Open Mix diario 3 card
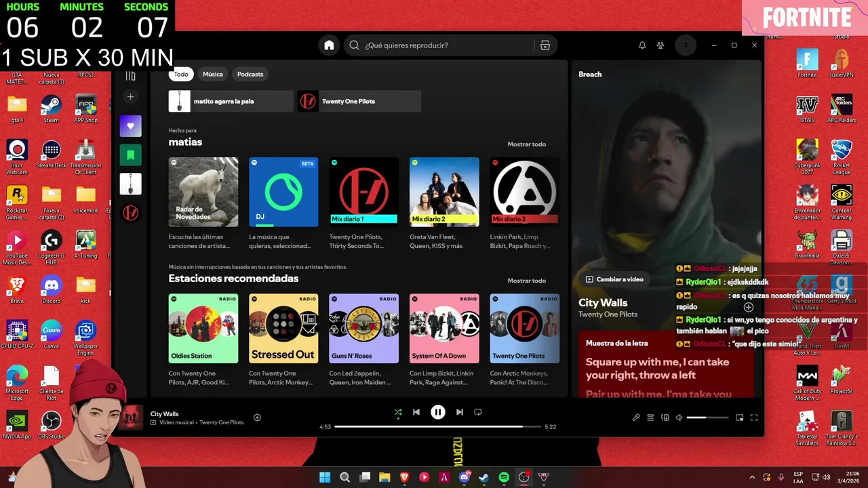This screenshot has width=868, height=488. pyautogui.click(x=524, y=204)
